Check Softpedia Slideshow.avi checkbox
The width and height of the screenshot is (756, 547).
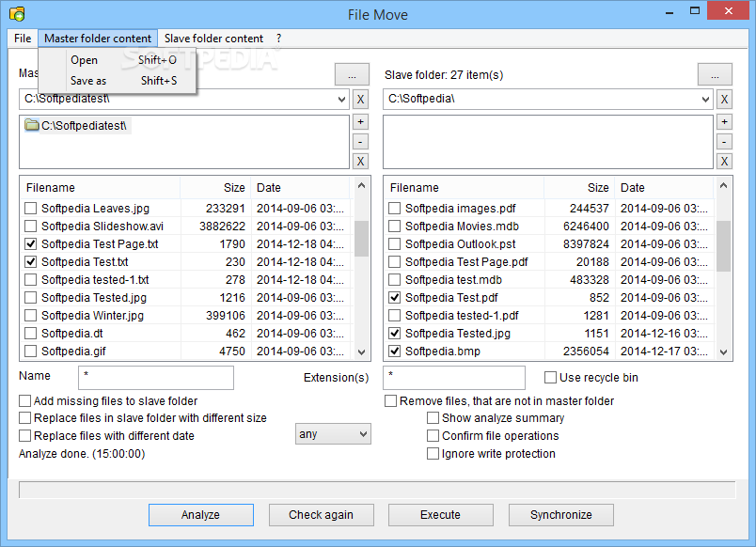click(30, 226)
